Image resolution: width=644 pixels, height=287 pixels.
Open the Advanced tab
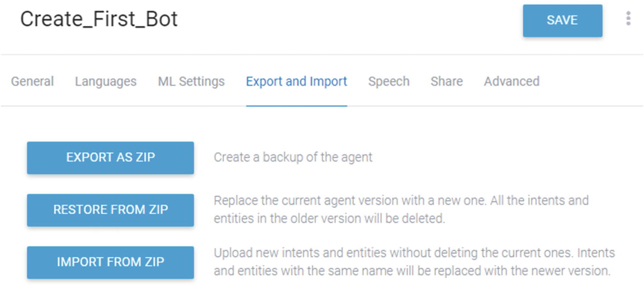512,81
